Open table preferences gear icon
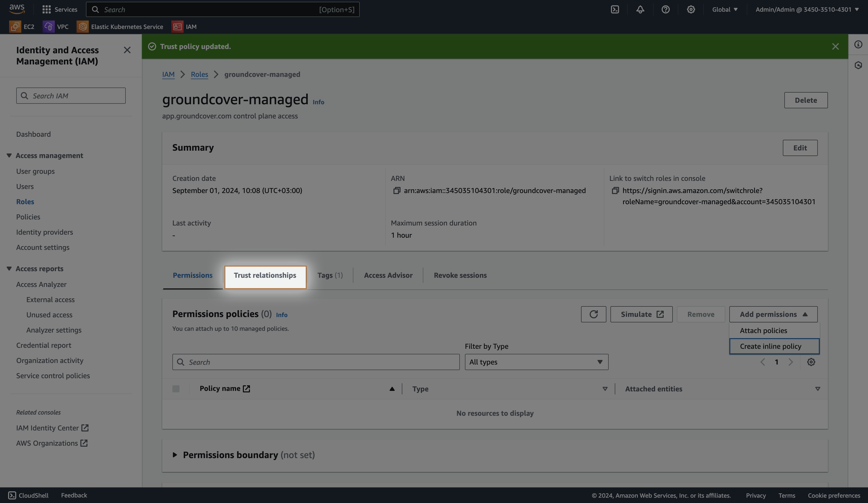 811,362
